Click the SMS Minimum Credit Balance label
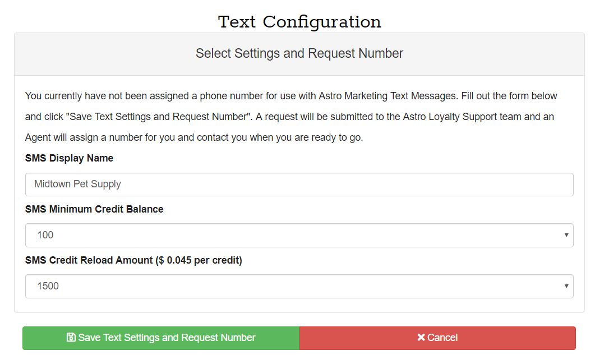Image resolution: width=595 pixels, height=364 pixels. (x=94, y=209)
